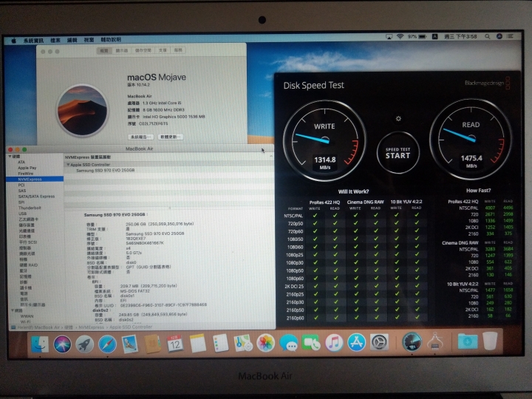Select PCI in sidebar

21,185
